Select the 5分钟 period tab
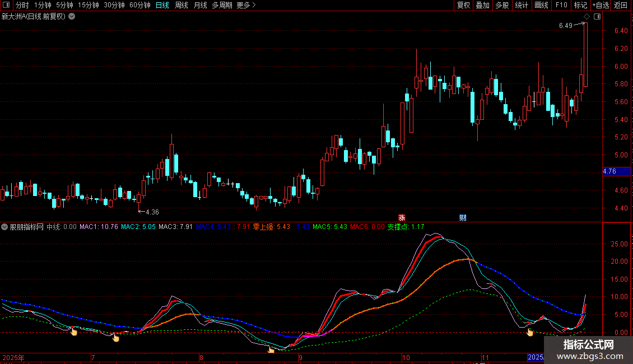The image size is (633, 364). coord(64,5)
